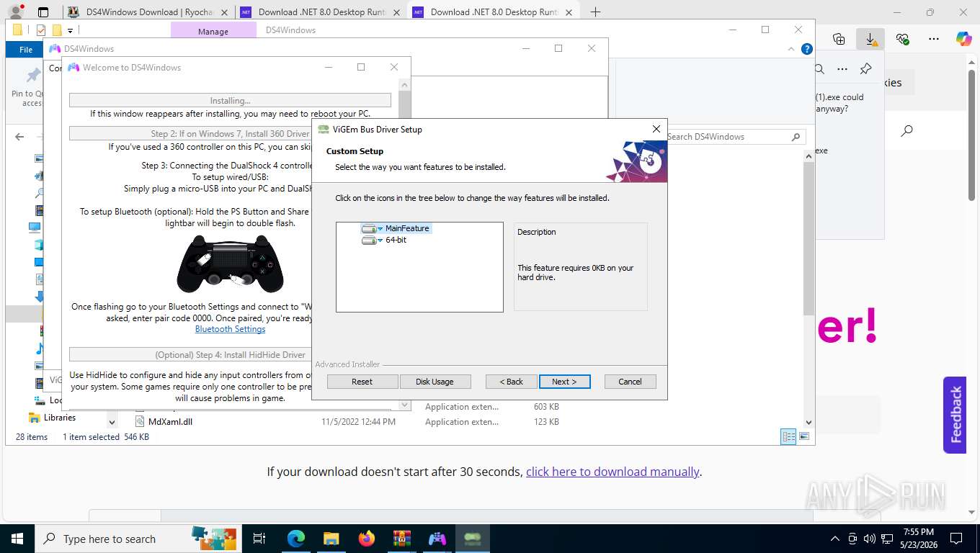This screenshot has width=980, height=553.
Task: Open Customize Quick Access Toolbar dropdown
Action: point(70,30)
